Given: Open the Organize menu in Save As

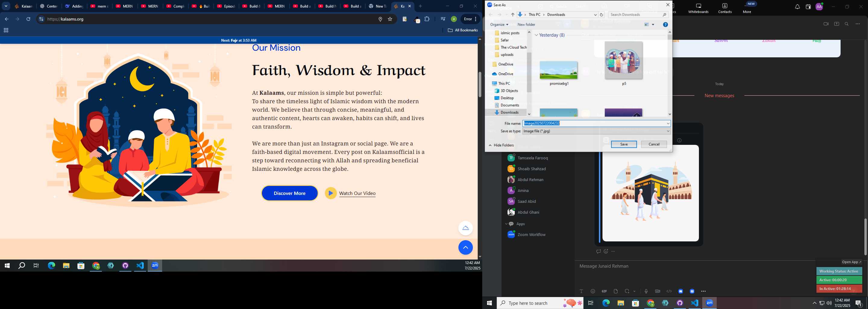Looking at the screenshot, I should [x=499, y=25].
